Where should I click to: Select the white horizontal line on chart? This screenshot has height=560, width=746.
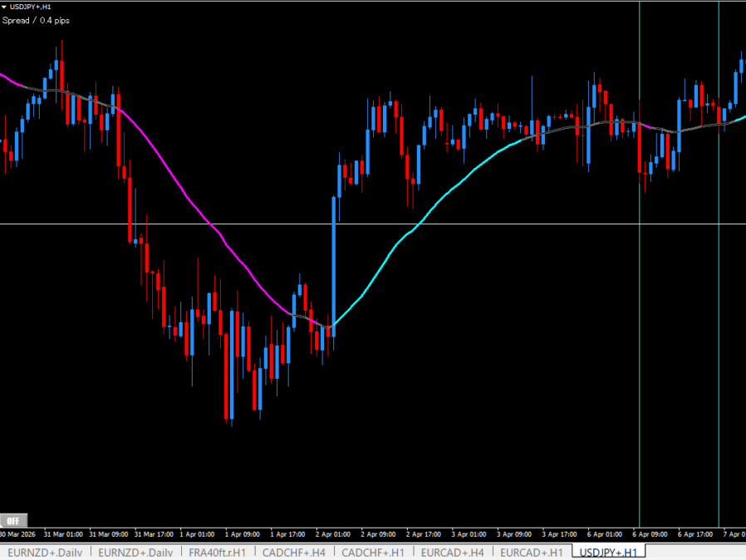(498, 224)
